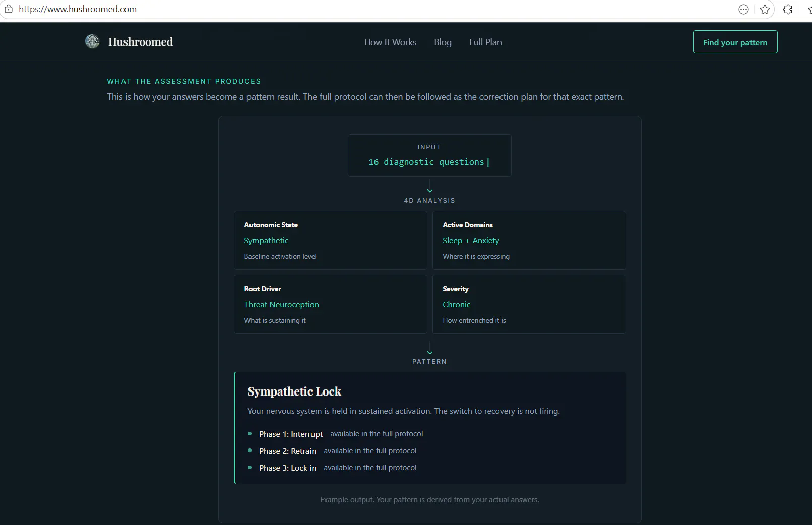Screen dimensions: 812x525
Task: Click the chevron above PATTERN label
Action: click(x=430, y=353)
